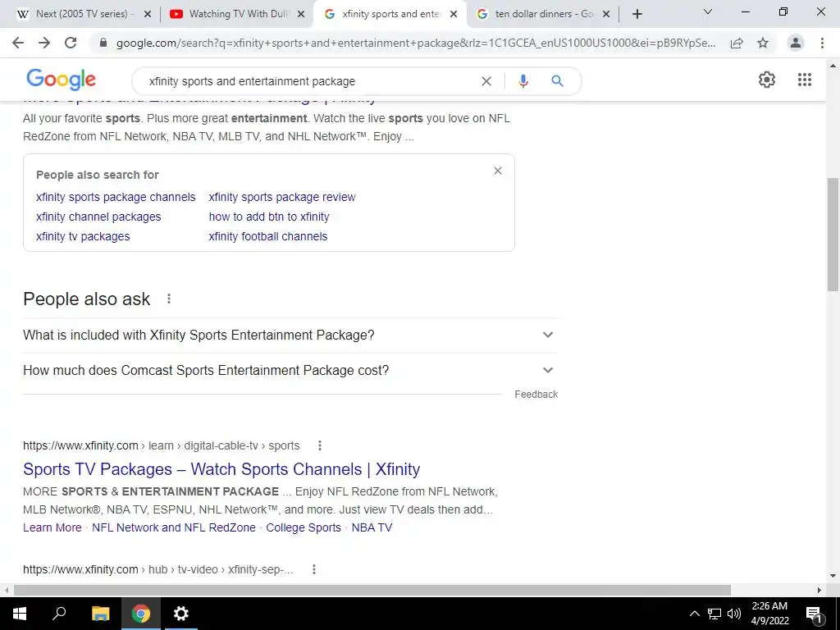Select Chrome in the taskbar
Image resolution: width=840 pixels, height=630 pixels.
pos(141,614)
